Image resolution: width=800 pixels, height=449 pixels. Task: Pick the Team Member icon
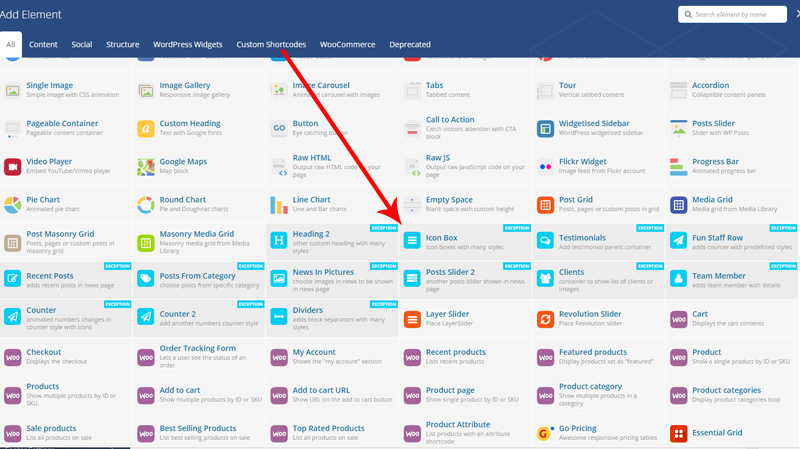(x=678, y=279)
